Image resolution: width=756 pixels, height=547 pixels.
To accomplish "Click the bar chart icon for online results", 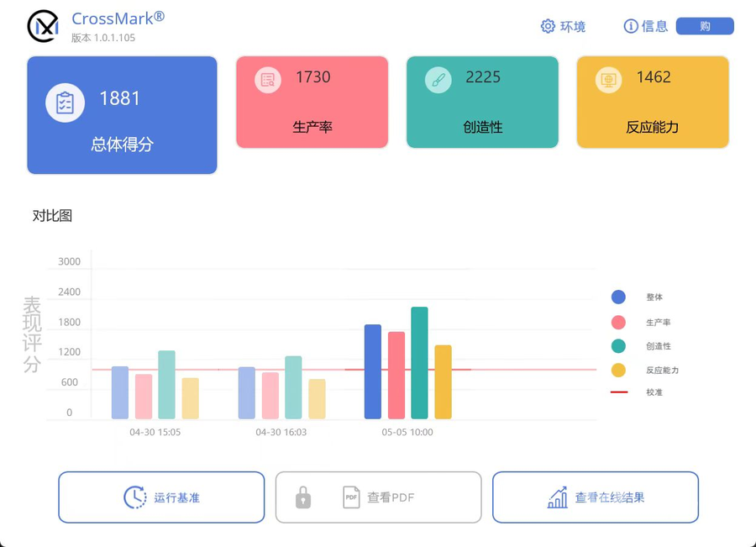I will pyautogui.click(x=558, y=497).
